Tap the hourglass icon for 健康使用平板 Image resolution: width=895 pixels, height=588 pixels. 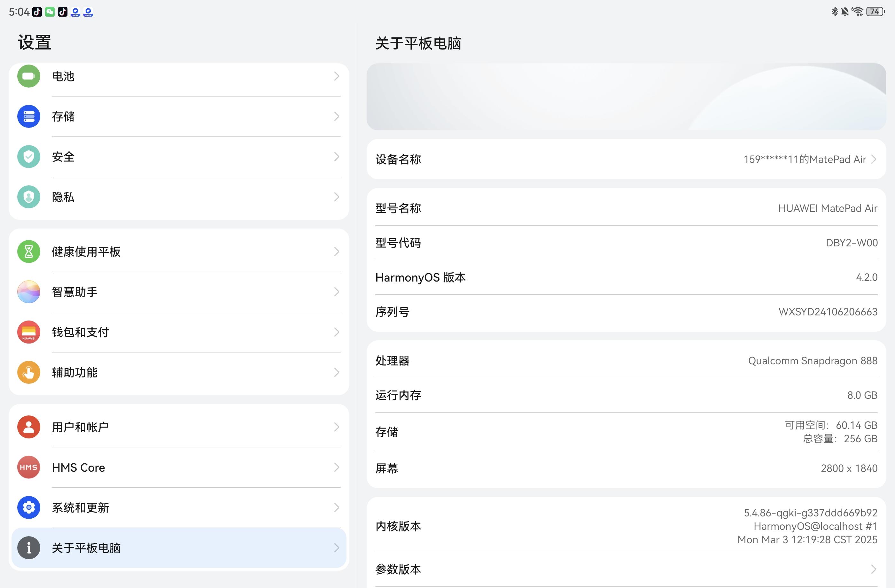click(28, 251)
